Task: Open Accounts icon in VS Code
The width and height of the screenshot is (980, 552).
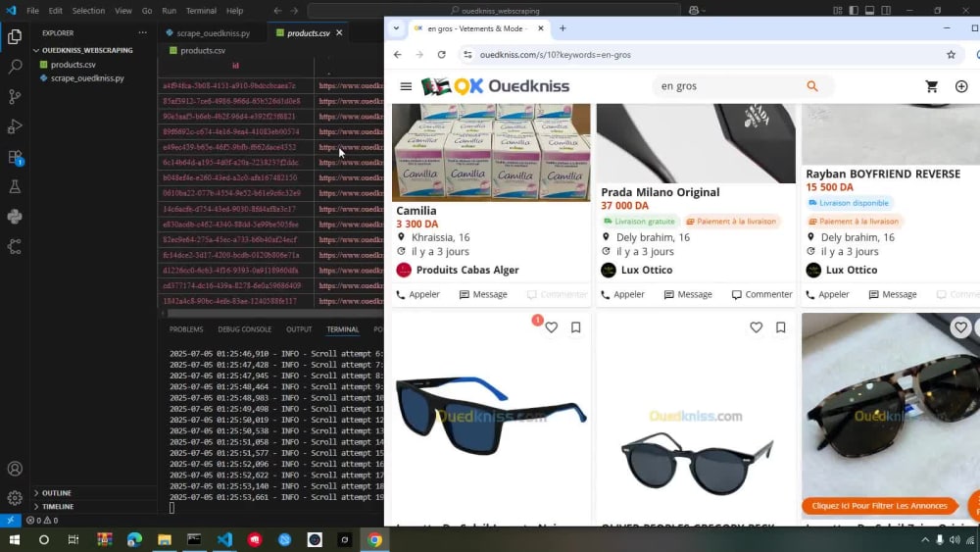Action: click(15, 469)
